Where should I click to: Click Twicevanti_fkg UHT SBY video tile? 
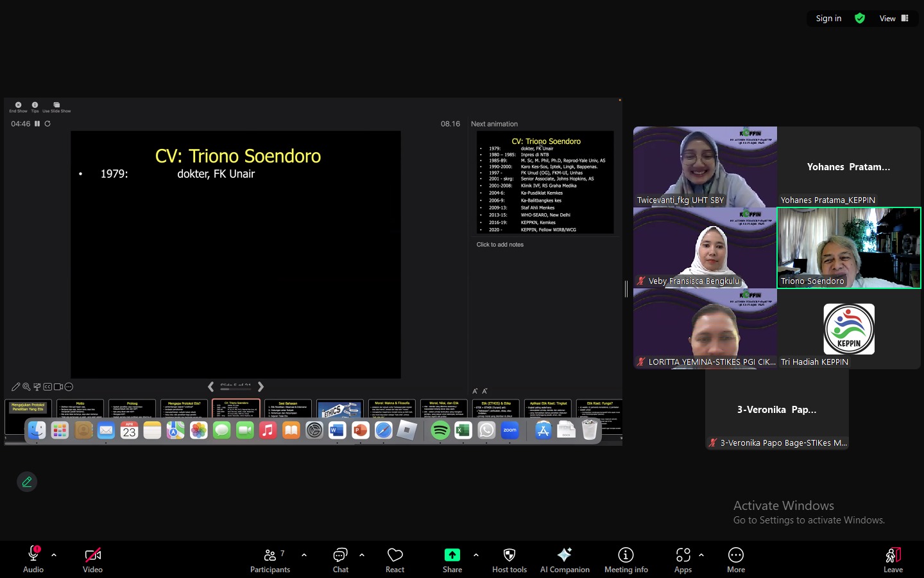705,166
